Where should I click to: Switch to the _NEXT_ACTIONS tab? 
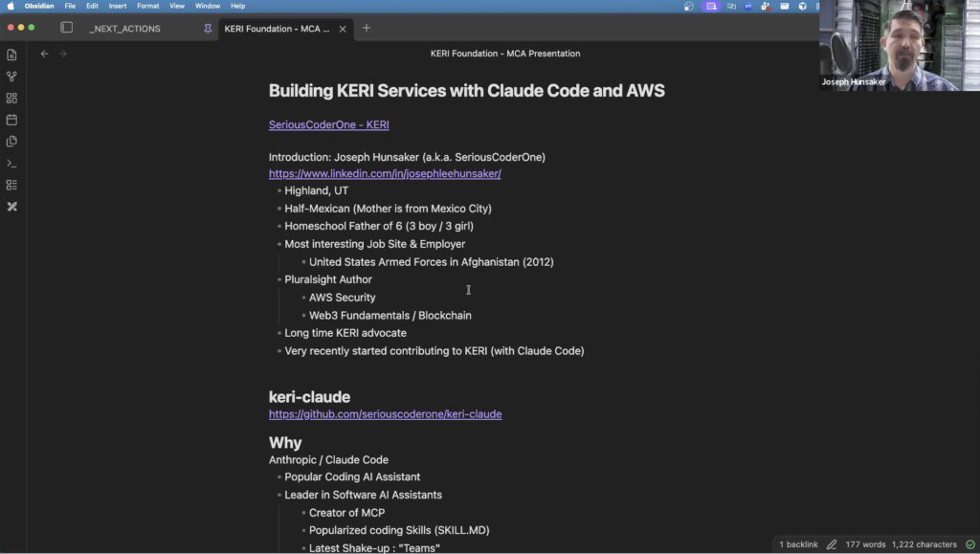click(125, 29)
